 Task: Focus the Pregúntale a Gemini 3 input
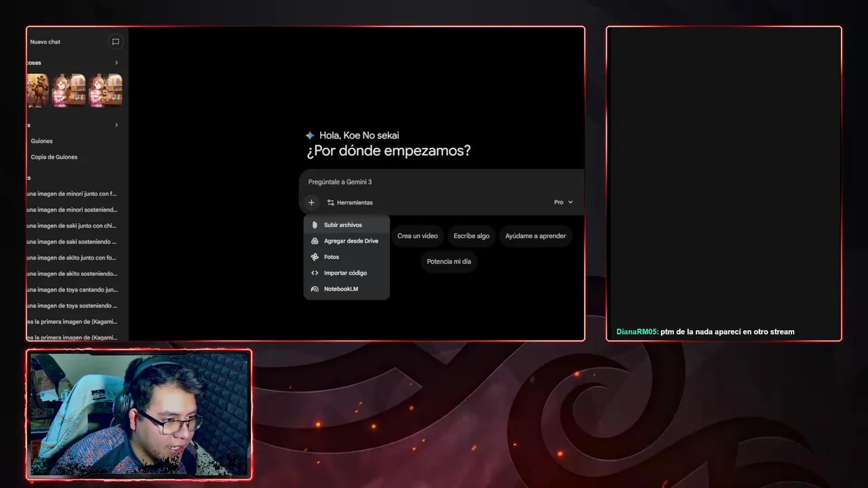coord(441,182)
